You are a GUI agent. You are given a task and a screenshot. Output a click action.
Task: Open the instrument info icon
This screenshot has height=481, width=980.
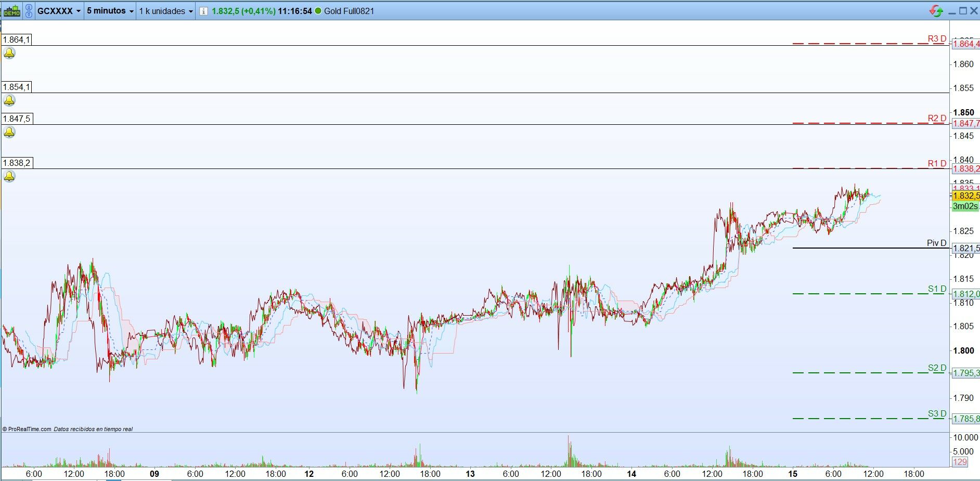point(203,11)
